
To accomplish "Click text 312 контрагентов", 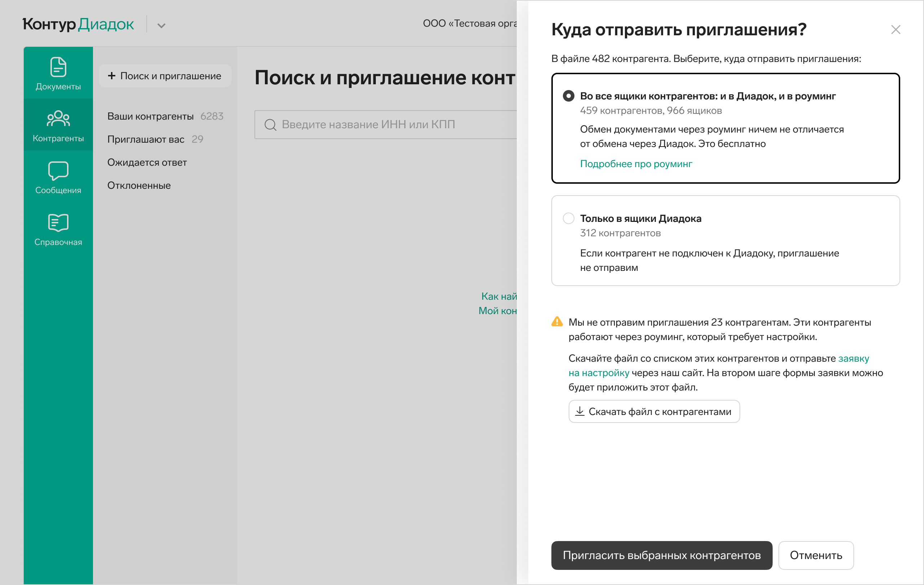I will (620, 233).
